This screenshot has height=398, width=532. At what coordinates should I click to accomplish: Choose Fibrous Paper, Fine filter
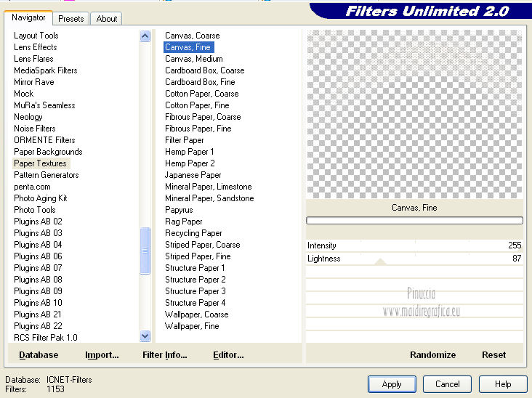(x=198, y=129)
